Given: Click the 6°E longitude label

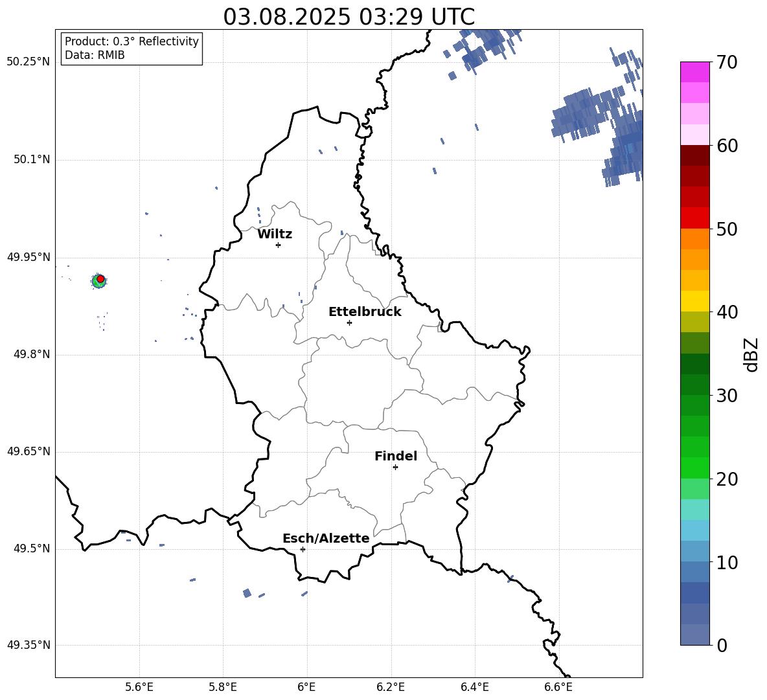Looking at the screenshot, I should 306,687.
